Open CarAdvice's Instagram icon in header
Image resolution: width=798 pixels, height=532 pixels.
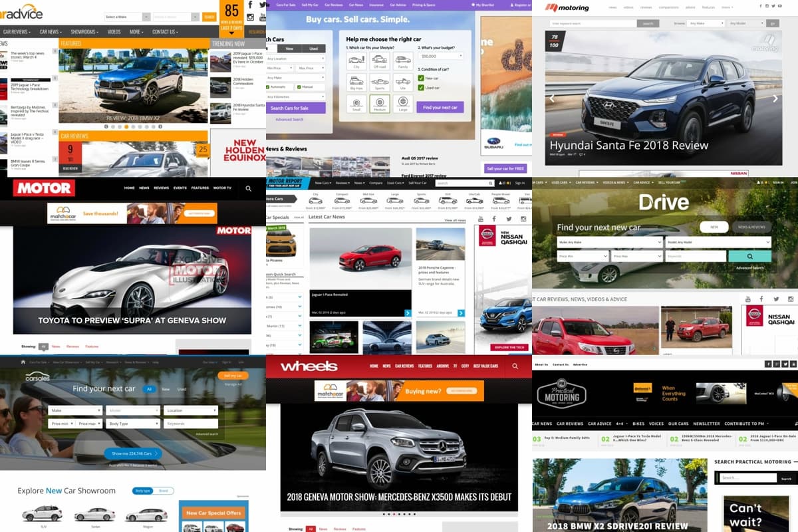(x=251, y=18)
